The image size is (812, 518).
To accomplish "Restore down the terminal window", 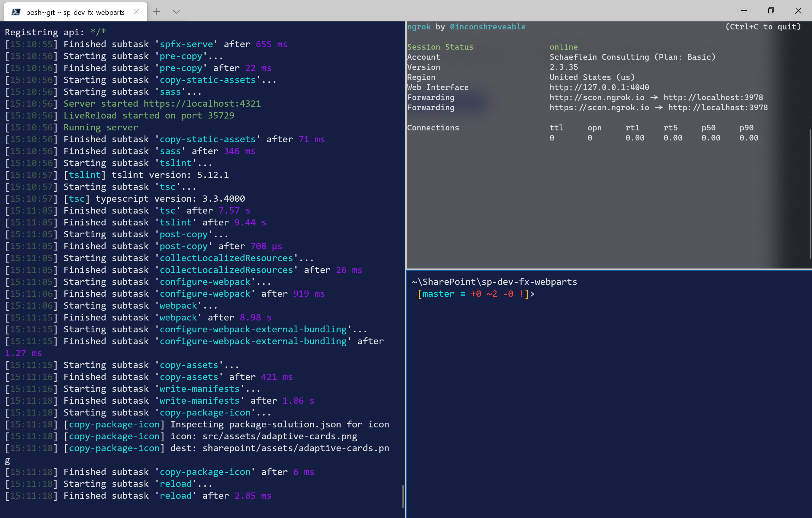I will click(x=771, y=11).
